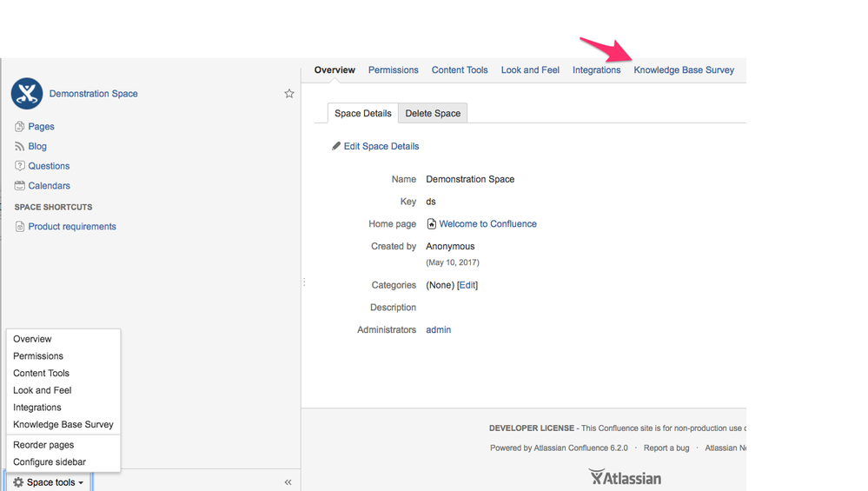This screenshot has height=491, width=868.
Task: Open the Knowledge Base Survey tab
Action: [x=684, y=70]
